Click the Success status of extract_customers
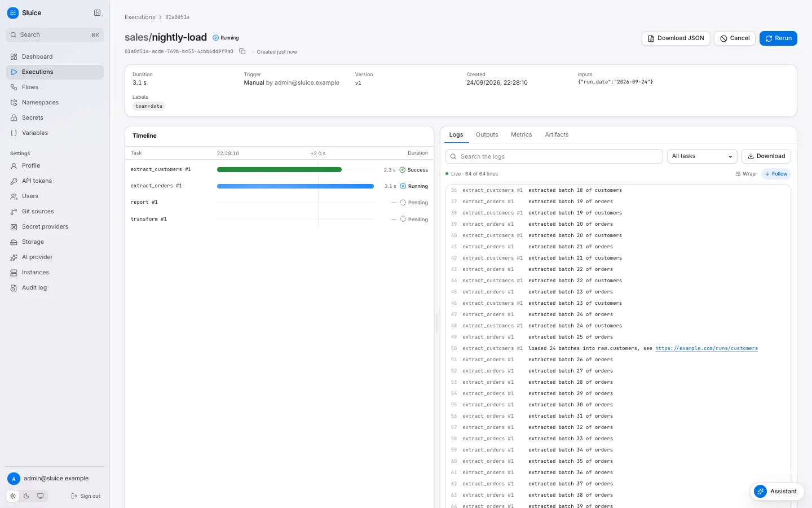 coord(413,170)
